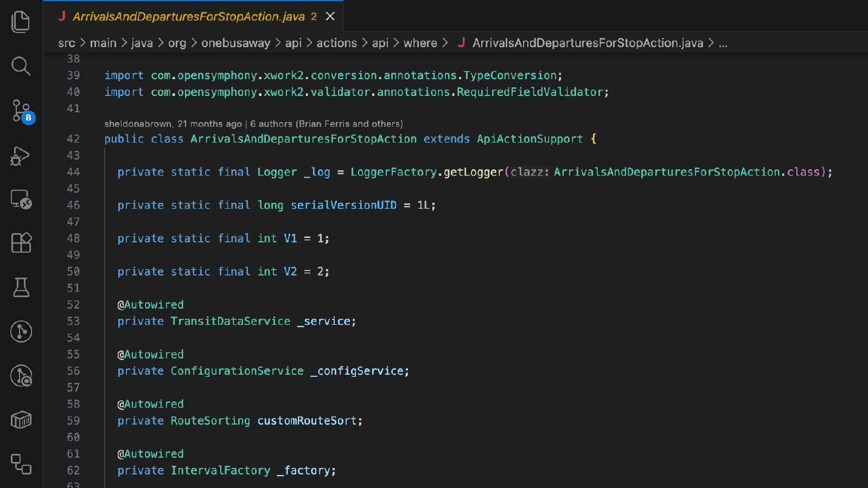Open the GitLens view
The width and height of the screenshot is (868, 488).
(21, 331)
